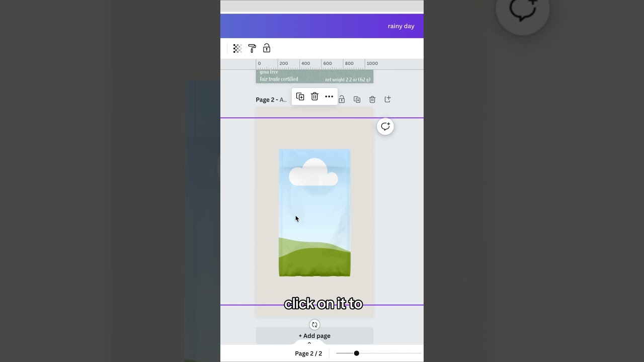Click delete page trash icon beside Page 2
The image size is (644, 362).
click(x=372, y=100)
